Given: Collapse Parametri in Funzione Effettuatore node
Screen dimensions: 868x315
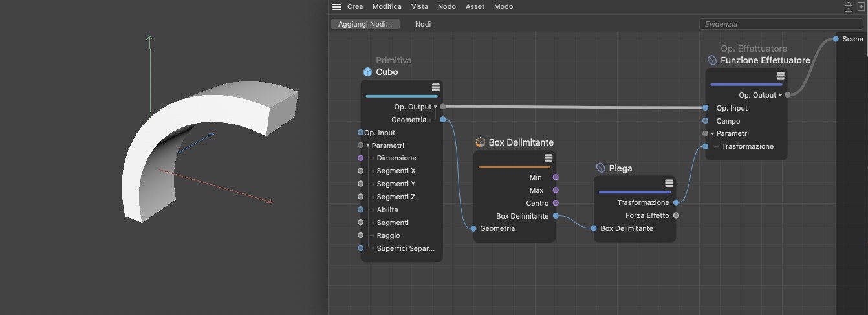Looking at the screenshot, I should point(712,134).
